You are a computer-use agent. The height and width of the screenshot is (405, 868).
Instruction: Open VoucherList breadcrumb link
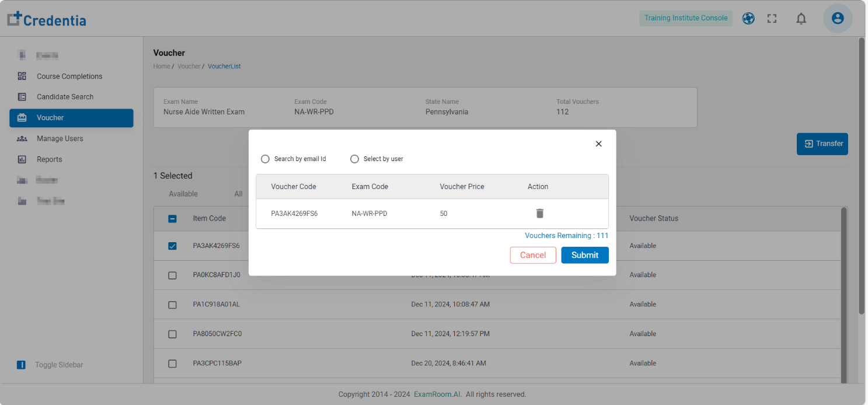tap(224, 67)
